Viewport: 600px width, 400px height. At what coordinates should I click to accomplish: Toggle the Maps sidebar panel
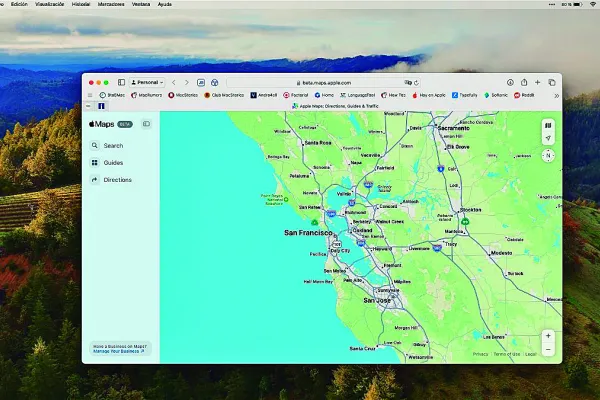click(146, 124)
